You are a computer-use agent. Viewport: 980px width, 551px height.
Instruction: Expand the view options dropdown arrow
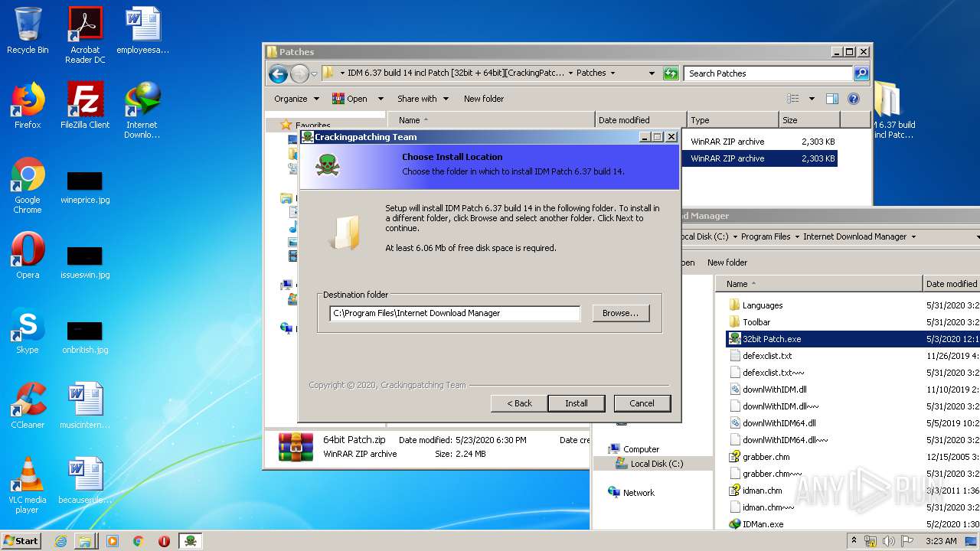pyautogui.click(x=812, y=99)
